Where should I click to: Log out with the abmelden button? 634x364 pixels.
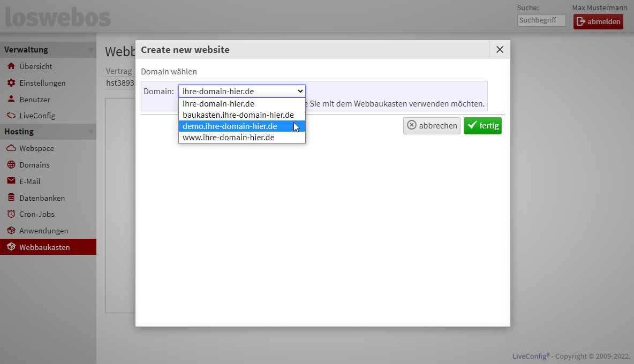pos(598,21)
